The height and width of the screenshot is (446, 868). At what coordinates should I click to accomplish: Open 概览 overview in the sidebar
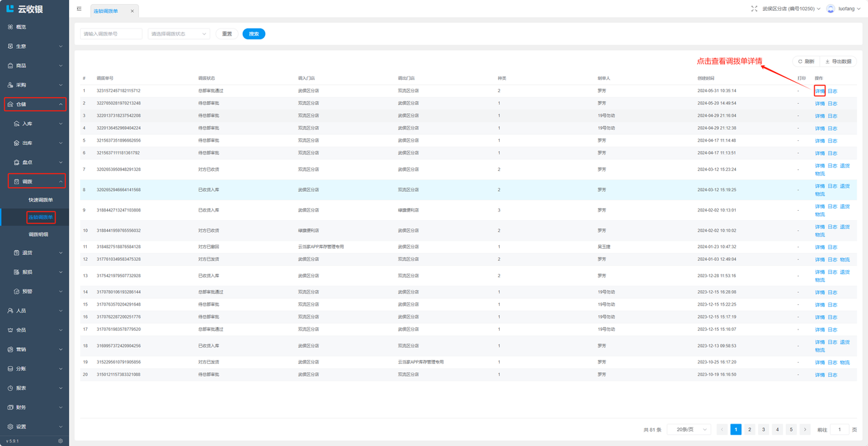pyautogui.click(x=21, y=27)
